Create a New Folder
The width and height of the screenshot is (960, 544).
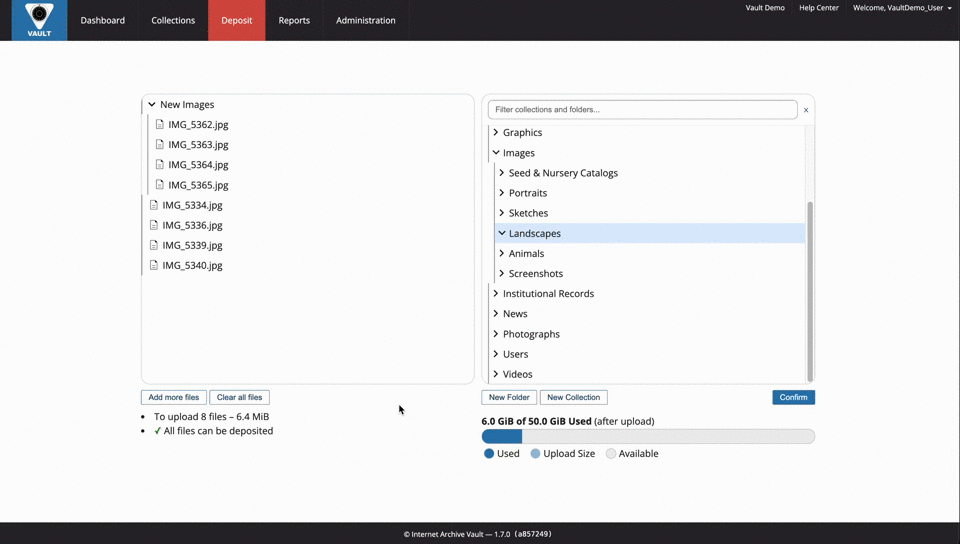tap(509, 397)
